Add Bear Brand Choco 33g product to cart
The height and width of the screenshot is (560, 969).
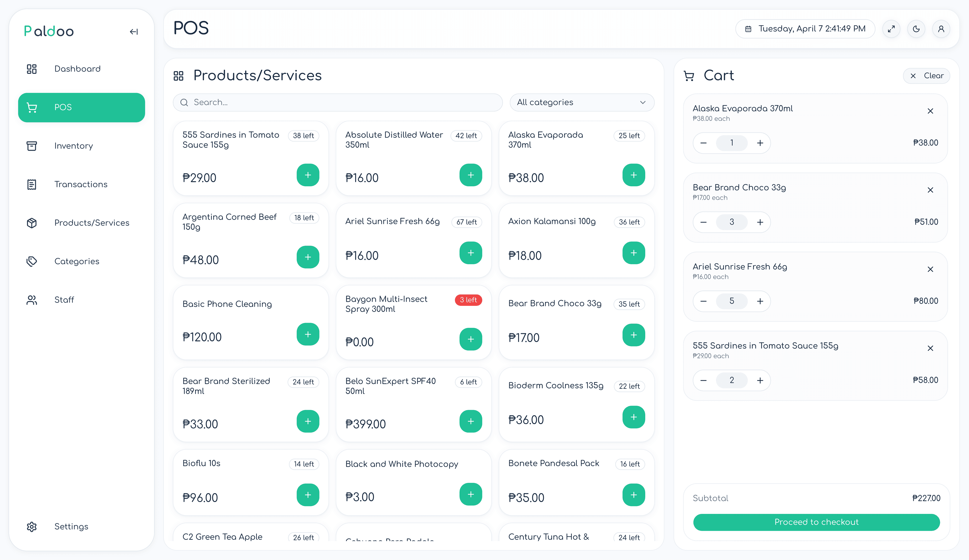pyautogui.click(x=633, y=335)
